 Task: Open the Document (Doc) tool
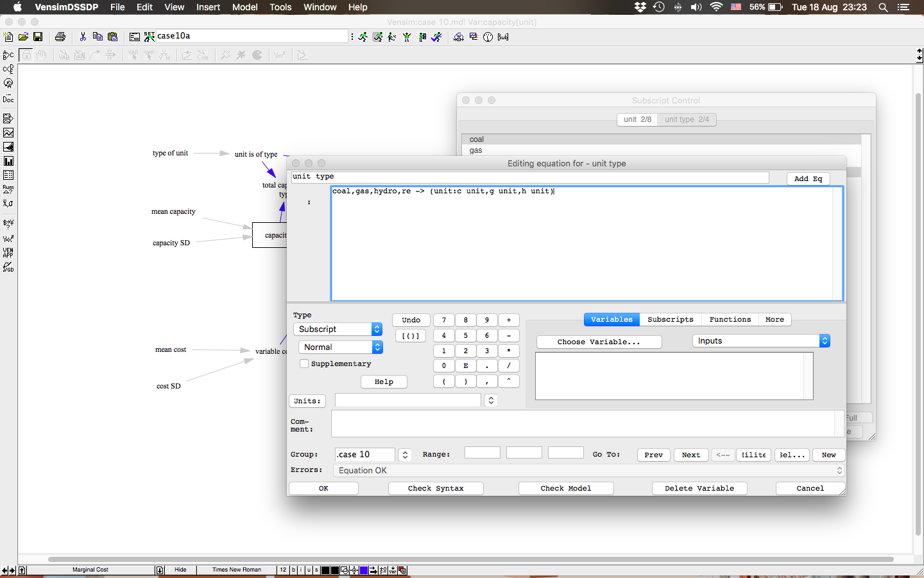8,99
